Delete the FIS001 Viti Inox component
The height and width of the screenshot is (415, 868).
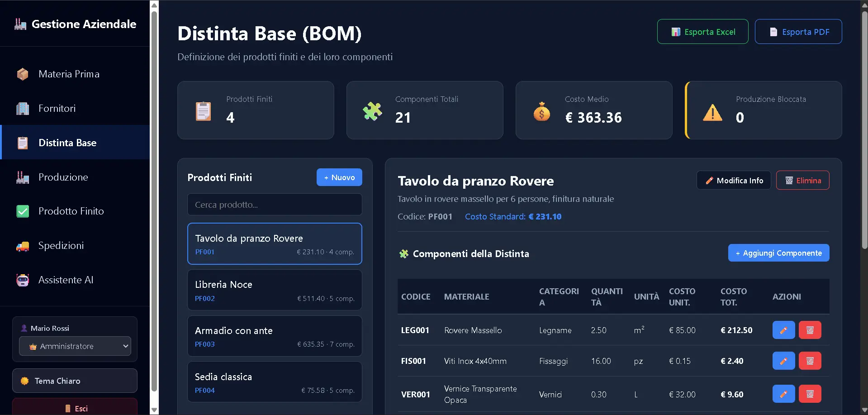810,361
